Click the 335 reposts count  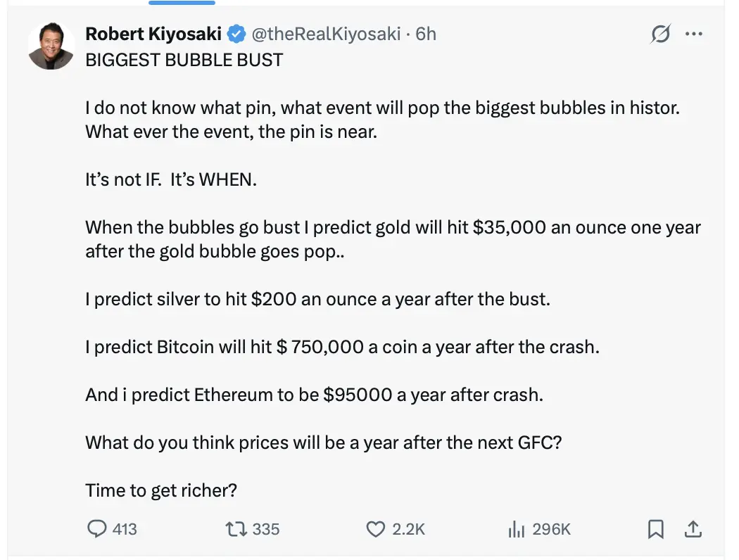pos(265,529)
